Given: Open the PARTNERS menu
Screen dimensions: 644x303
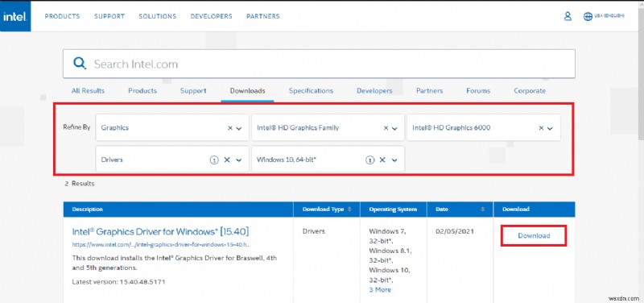Looking at the screenshot, I should pos(263,16).
